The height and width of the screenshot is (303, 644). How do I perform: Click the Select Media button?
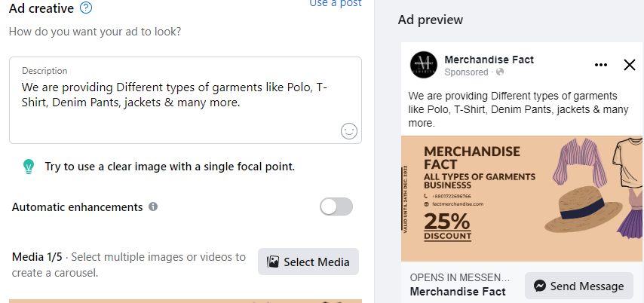coord(308,262)
